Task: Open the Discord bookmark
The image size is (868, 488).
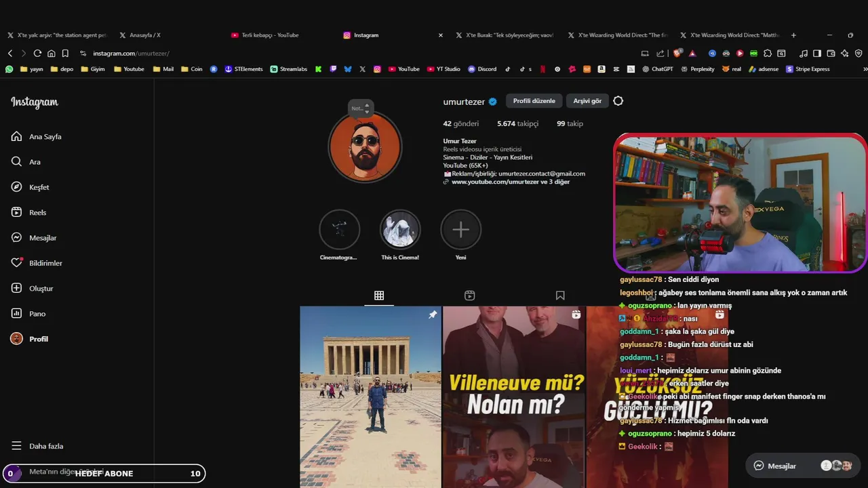Action: tap(482, 69)
